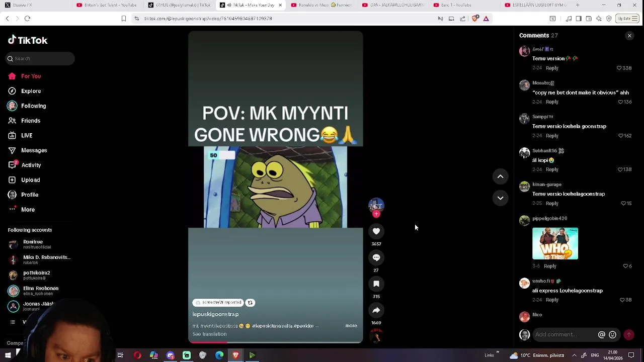Expand the More menu in sidebar
Viewport: 644px width, 362px height.
21,210
